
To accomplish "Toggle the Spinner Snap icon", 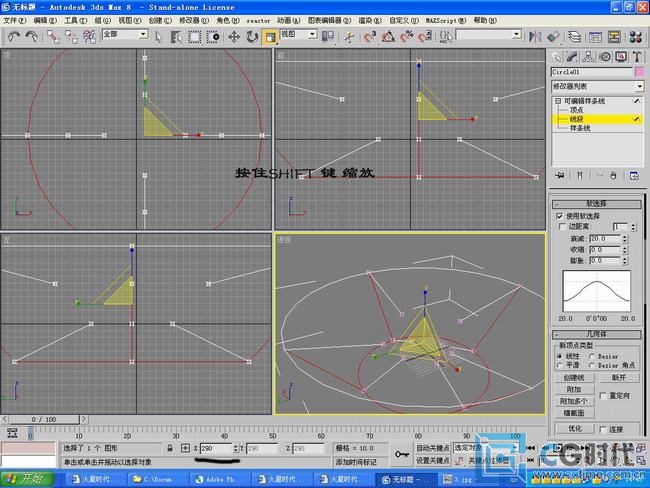I will 424,37.
